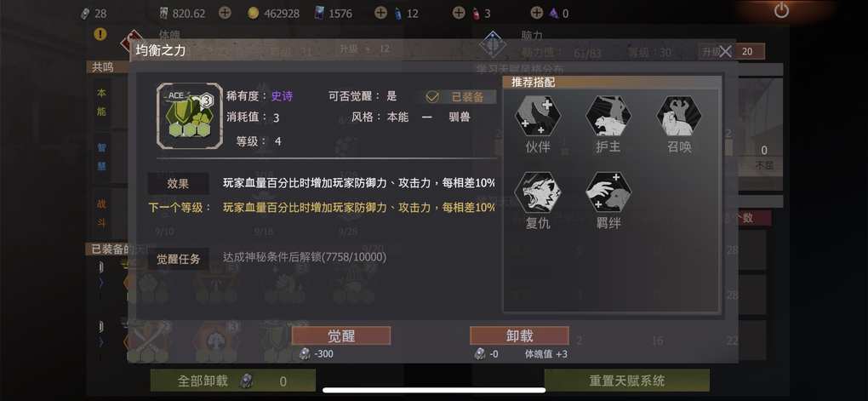
Task: Click the 觉醒 awaken button
Action: pyautogui.click(x=341, y=335)
